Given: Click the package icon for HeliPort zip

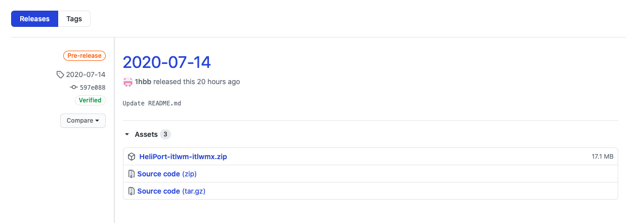Looking at the screenshot, I should 132,157.
